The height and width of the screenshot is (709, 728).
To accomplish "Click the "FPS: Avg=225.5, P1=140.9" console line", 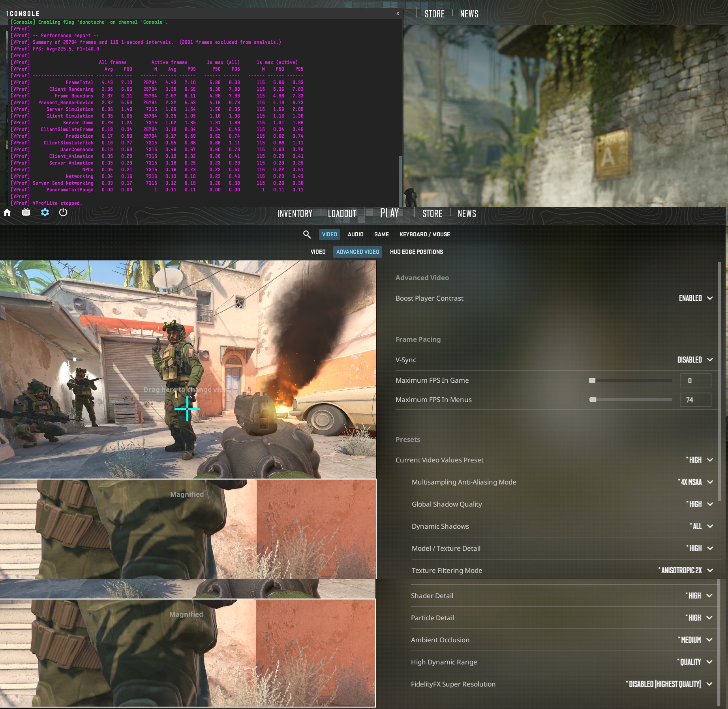I will 66,49.
